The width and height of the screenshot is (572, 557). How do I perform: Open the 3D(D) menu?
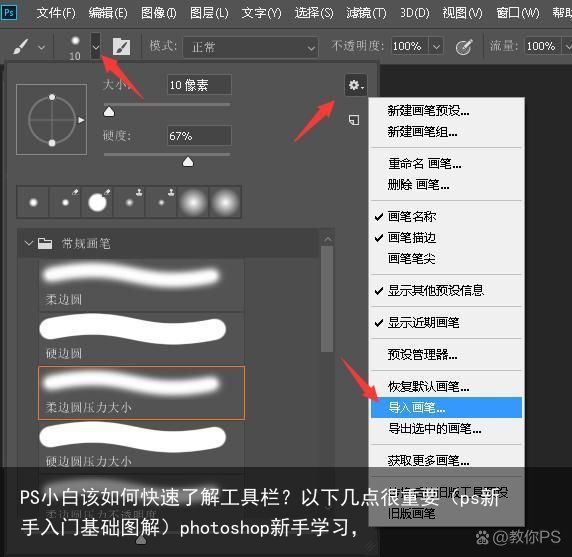[x=414, y=13]
